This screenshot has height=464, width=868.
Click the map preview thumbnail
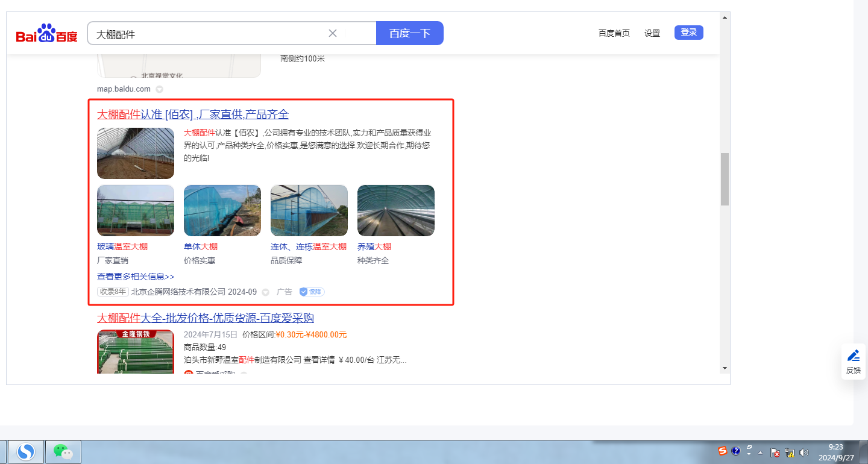[179, 66]
